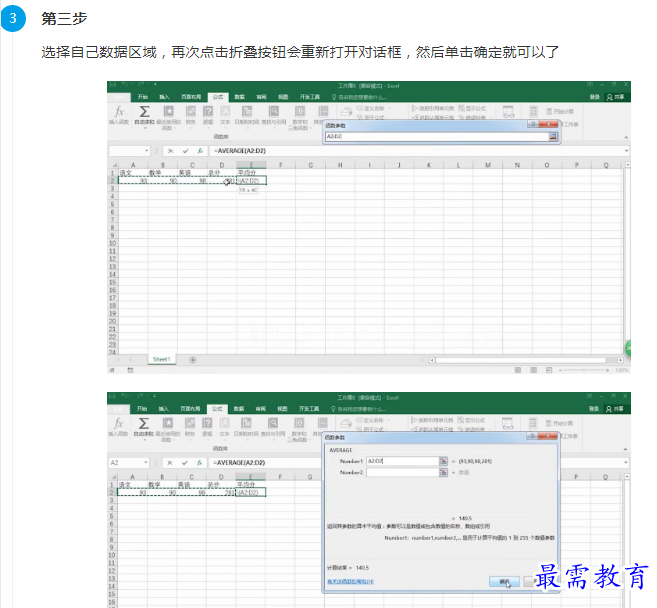
Task: Click 自动求和 sigma icon in second Excel image
Action: 144,423
